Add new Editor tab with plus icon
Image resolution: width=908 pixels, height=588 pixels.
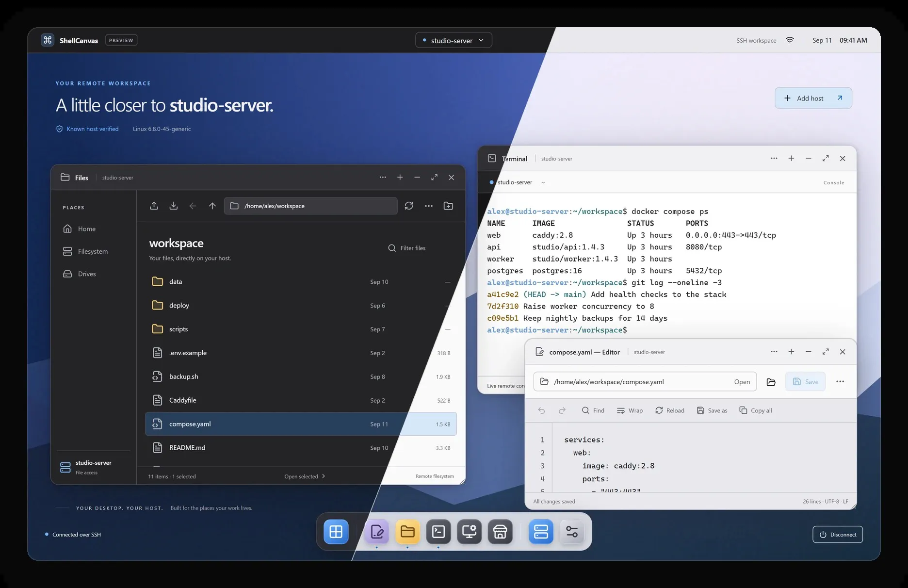tap(791, 352)
